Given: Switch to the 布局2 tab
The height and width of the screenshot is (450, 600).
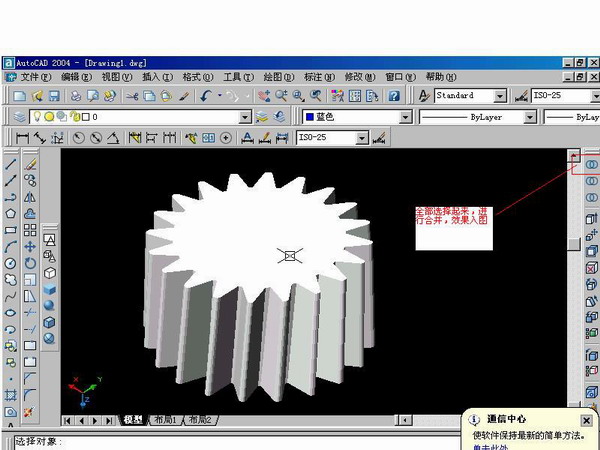Looking at the screenshot, I should pyautogui.click(x=201, y=420).
